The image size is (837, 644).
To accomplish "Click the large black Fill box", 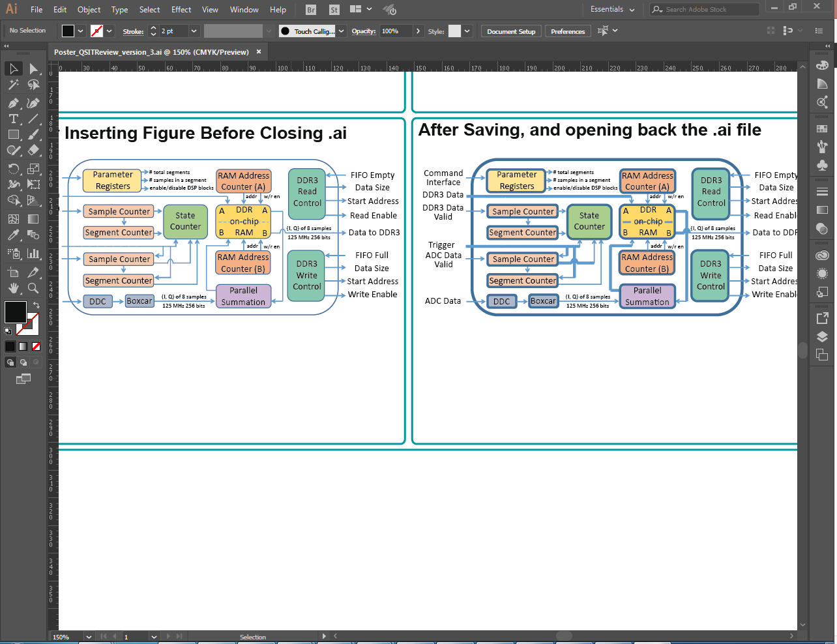I will (15, 312).
